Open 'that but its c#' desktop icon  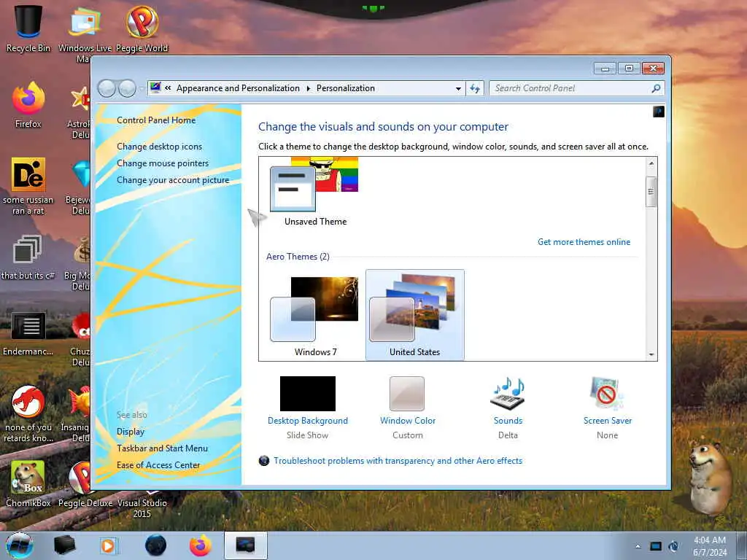(28, 257)
